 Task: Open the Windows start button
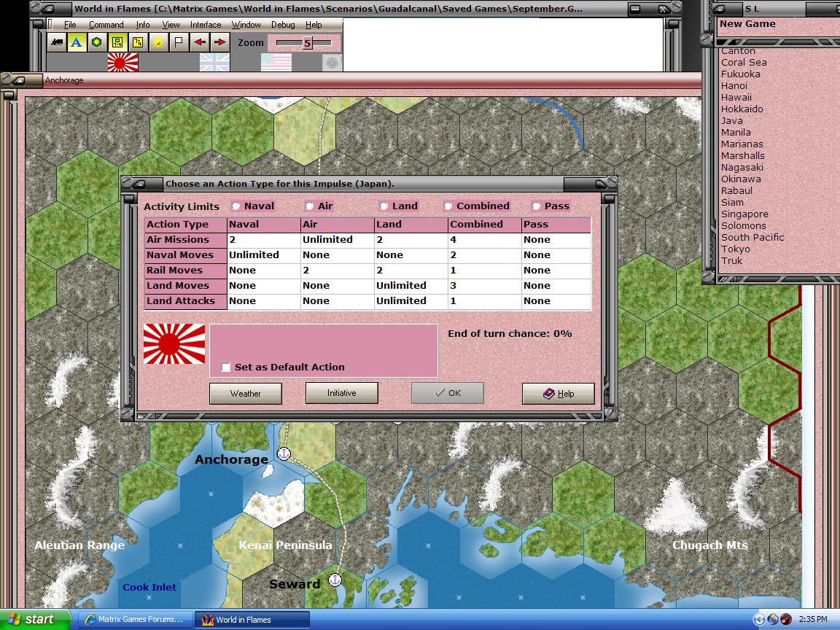click(x=35, y=619)
